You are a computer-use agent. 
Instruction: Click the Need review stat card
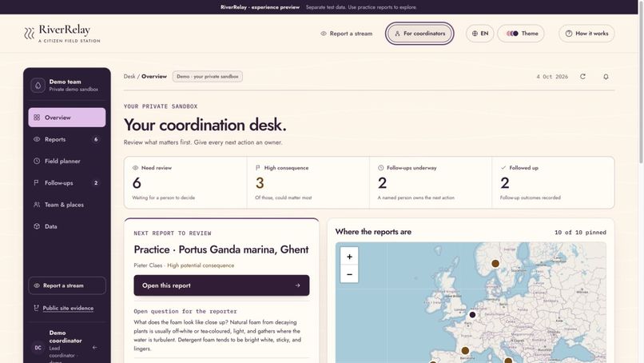tap(185, 182)
